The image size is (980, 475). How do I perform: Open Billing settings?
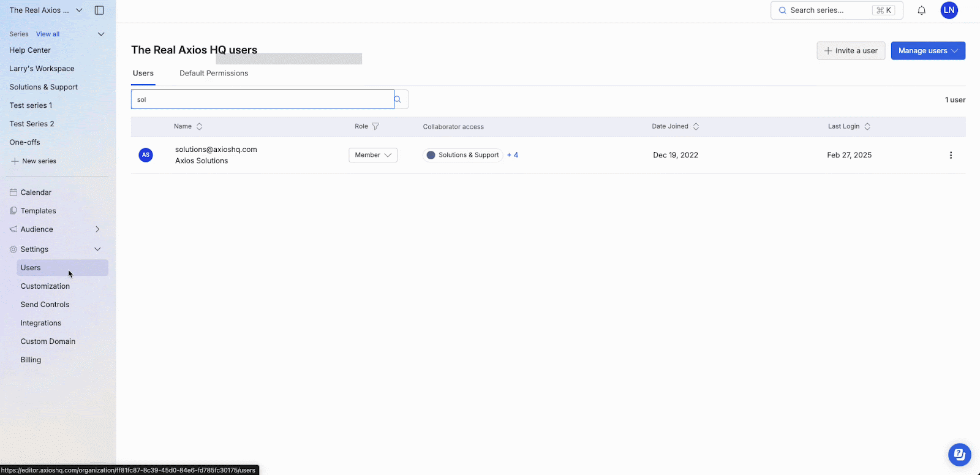[x=31, y=360]
